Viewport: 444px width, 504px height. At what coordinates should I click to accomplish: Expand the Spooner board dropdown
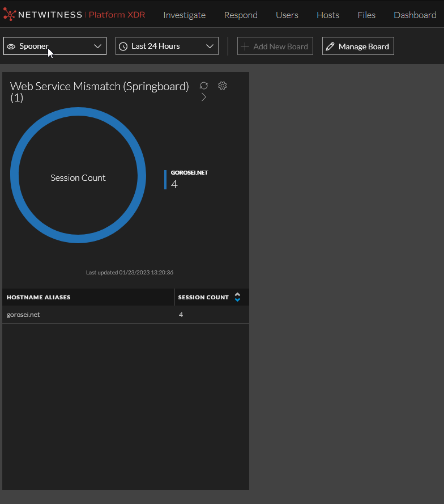point(97,46)
